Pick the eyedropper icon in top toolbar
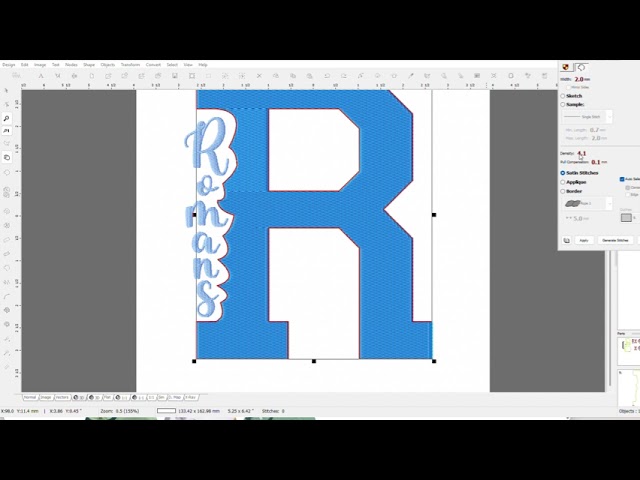This screenshot has height=480, width=640. point(411,76)
